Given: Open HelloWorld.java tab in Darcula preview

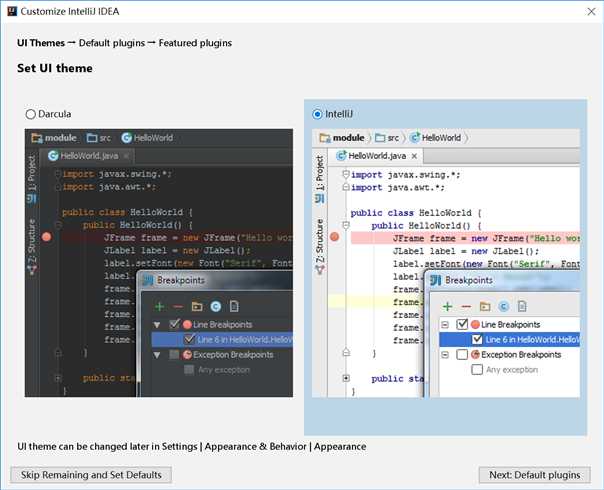Looking at the screenshot, I should [89, 156].
